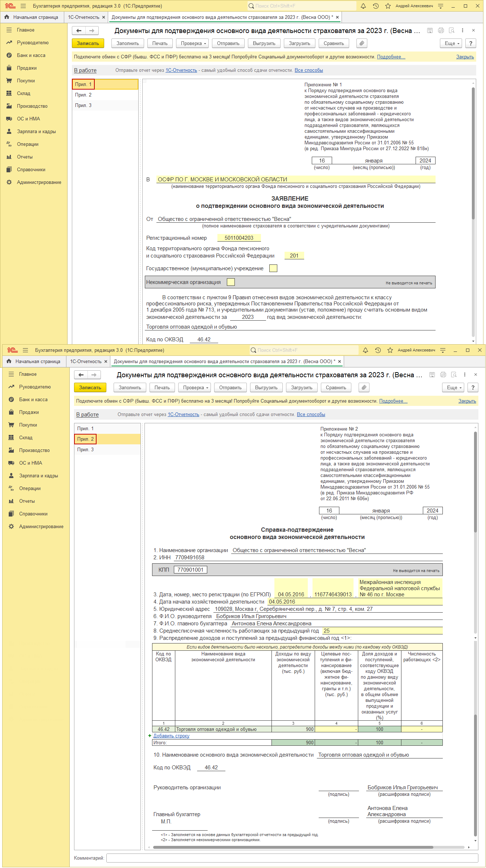Screen dimensions: 486x868
Task: Open Зарплата и кадры in bottom window sidebar
Action: tap(38, 476)
